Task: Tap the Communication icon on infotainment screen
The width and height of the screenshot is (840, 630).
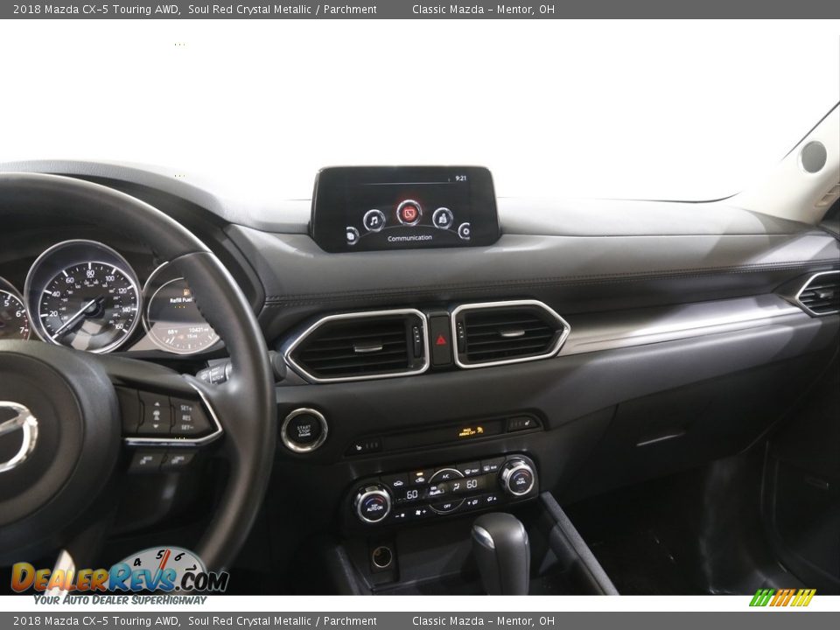Action: [x=409, y=212]
